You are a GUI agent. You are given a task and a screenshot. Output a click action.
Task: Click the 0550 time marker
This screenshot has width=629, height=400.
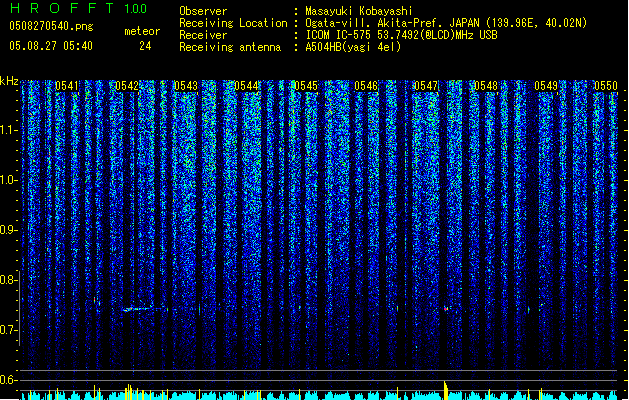606,86
